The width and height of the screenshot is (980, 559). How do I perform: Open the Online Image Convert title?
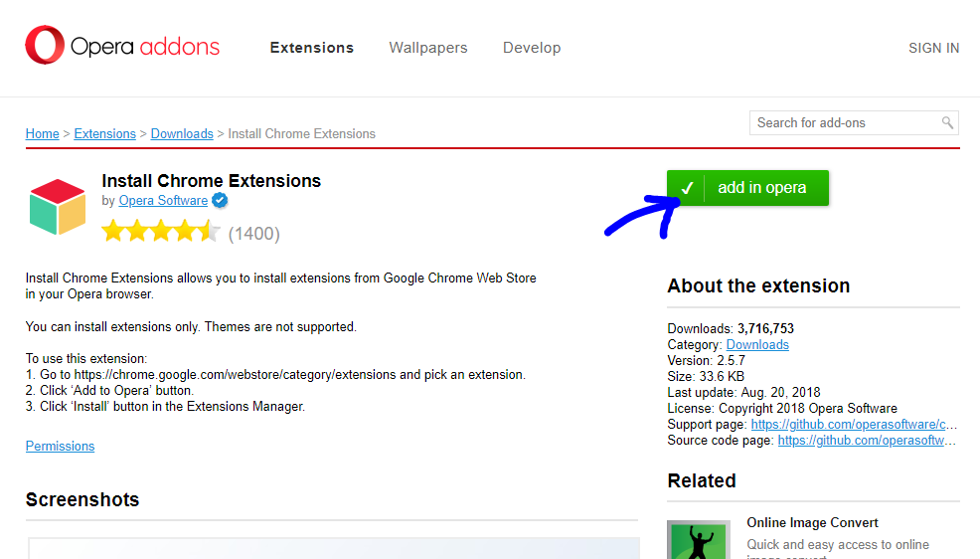click(812, 523)
